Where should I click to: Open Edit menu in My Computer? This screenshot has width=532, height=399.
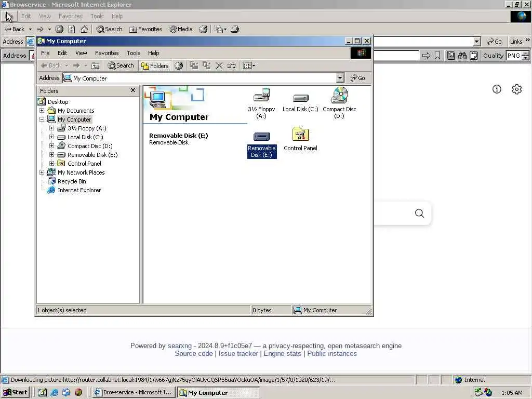(62, 54)
